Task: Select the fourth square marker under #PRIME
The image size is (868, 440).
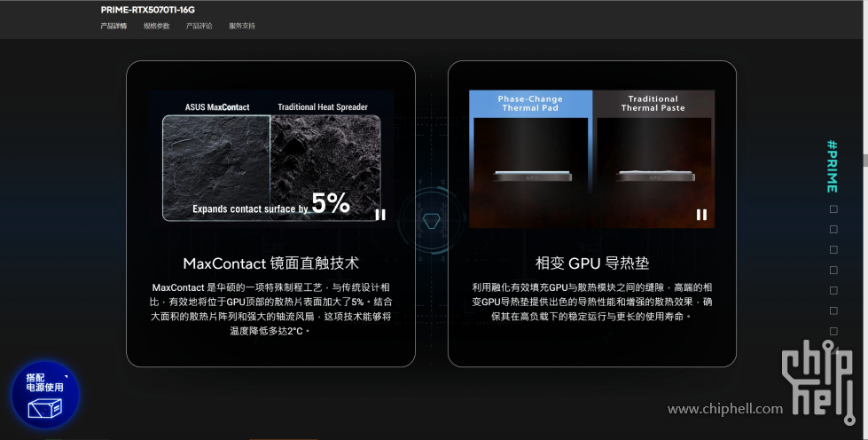Action: (x=833, y=270)
